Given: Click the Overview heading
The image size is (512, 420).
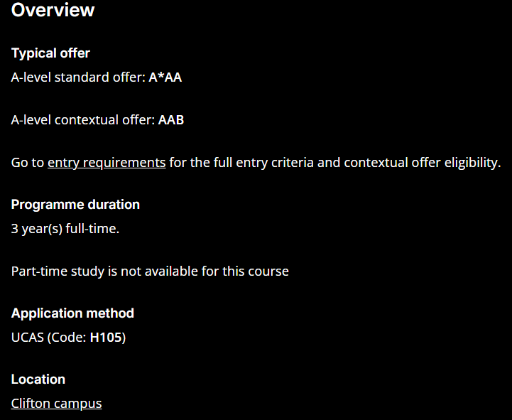Looking at the screenshot, I should tap(53, 10).
